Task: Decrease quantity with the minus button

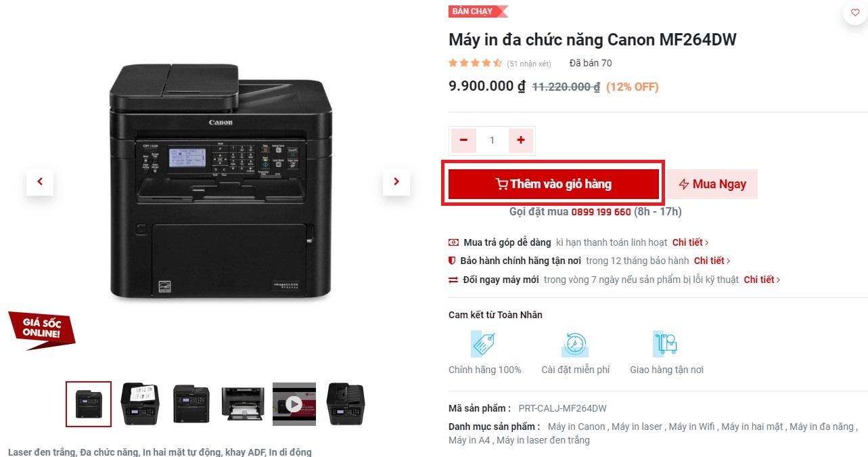Action: click(x=463, y=140)
